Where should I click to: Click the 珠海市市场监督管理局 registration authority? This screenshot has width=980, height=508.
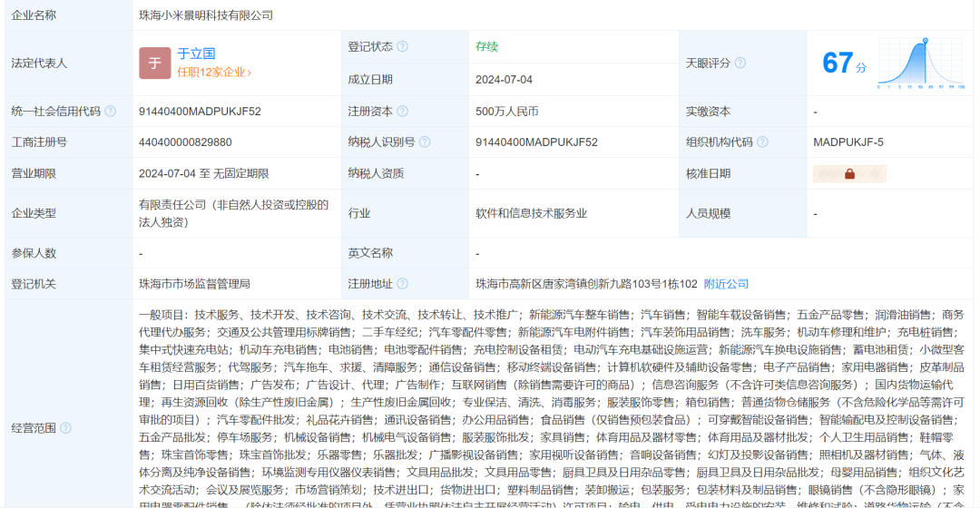(194, 284)
